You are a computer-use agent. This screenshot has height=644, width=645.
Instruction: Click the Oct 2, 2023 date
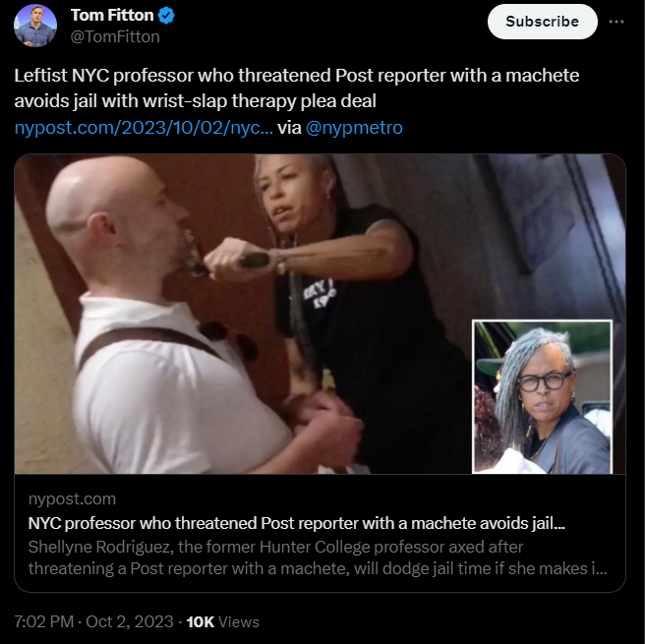[130, 621]
